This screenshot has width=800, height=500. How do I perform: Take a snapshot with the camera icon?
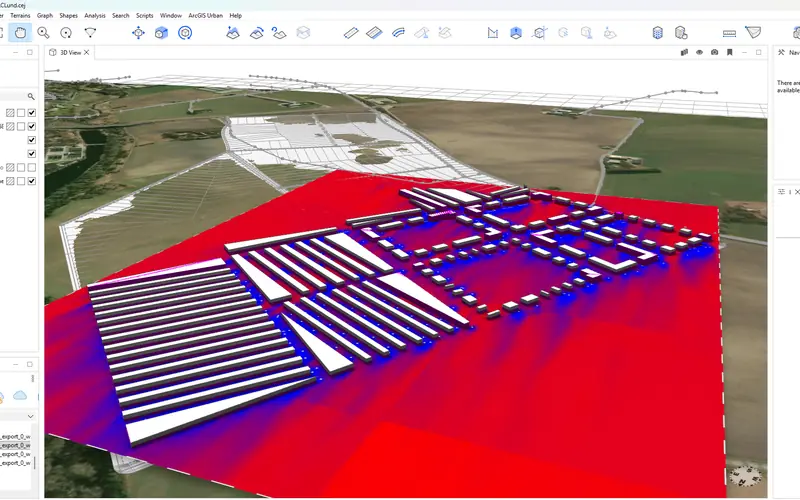click(714, 53)
